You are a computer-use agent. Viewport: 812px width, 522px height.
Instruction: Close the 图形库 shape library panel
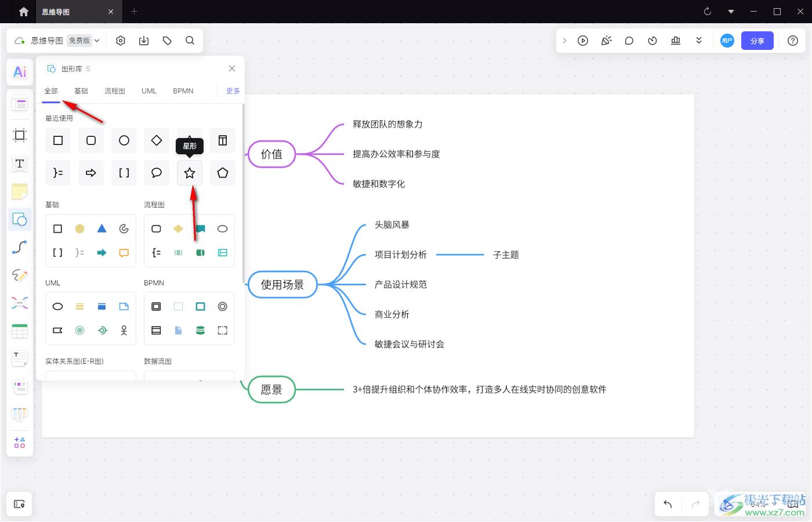click(232, 68)
